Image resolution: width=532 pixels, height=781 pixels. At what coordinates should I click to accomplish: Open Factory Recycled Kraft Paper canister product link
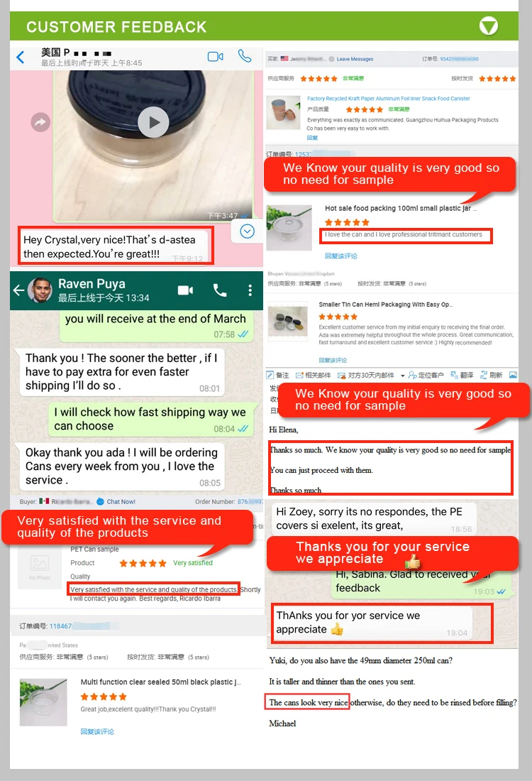pyautogui.click(x=388, y=99)
